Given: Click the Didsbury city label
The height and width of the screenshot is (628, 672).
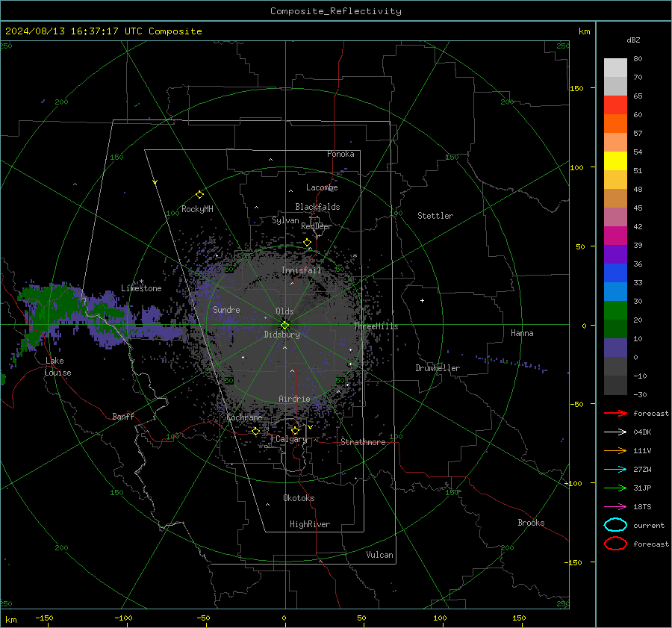Looking at the screenshot, I should pos(282,335).
